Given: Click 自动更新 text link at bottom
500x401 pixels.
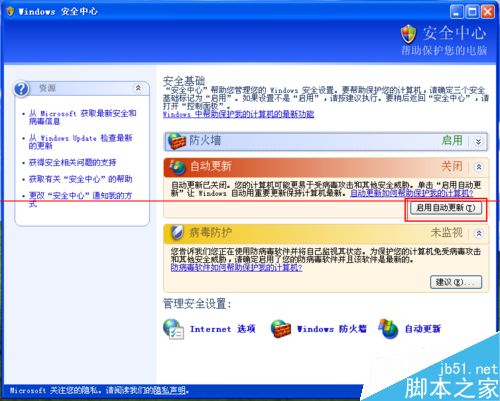Looking at the screenshot, I should (423, 329).
